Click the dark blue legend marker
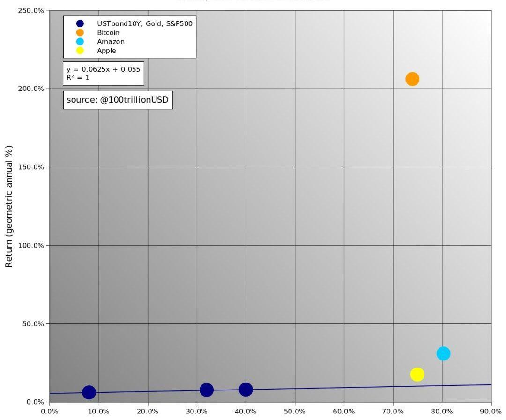The image size is (506, 420). (80, 23)
